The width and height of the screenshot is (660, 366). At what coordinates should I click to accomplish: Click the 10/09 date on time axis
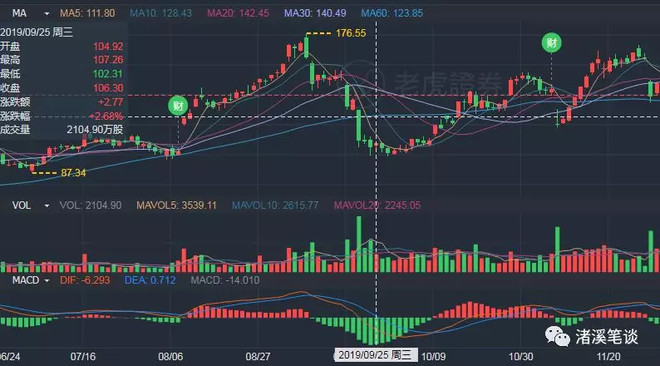(433, 357)
